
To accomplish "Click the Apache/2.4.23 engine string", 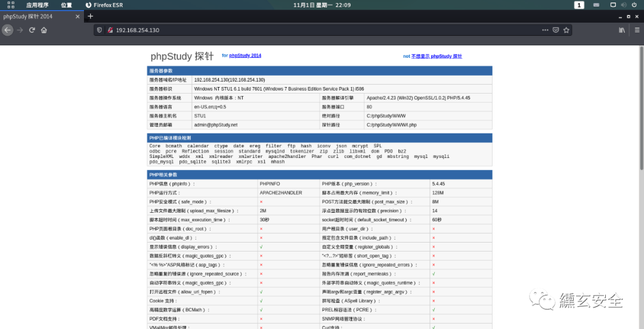I will tap(418, 98).
